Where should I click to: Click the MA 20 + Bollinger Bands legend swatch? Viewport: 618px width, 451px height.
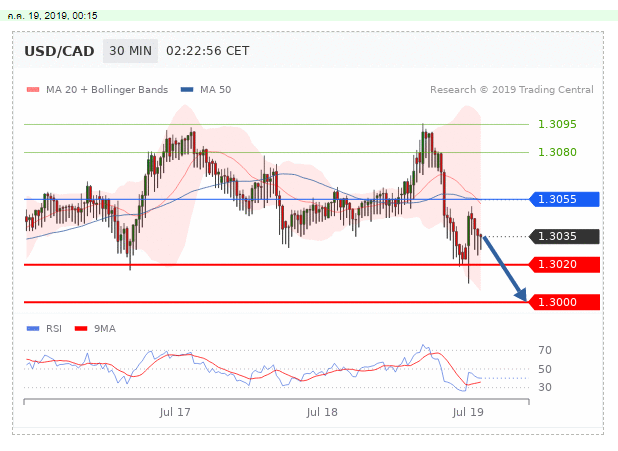tap(33, 89)
